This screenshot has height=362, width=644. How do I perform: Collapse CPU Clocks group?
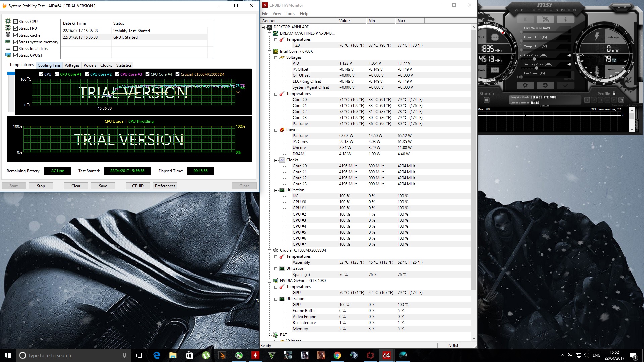pyautogui.click(x=276, y=160)
